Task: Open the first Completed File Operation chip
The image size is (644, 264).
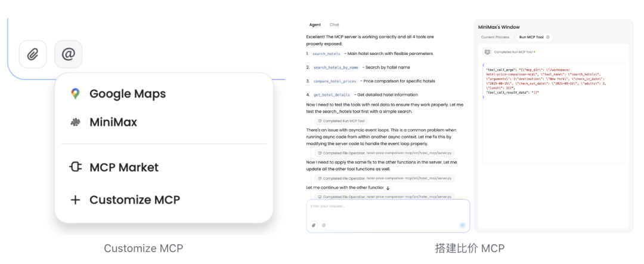Action: click(x=385, y=153)
